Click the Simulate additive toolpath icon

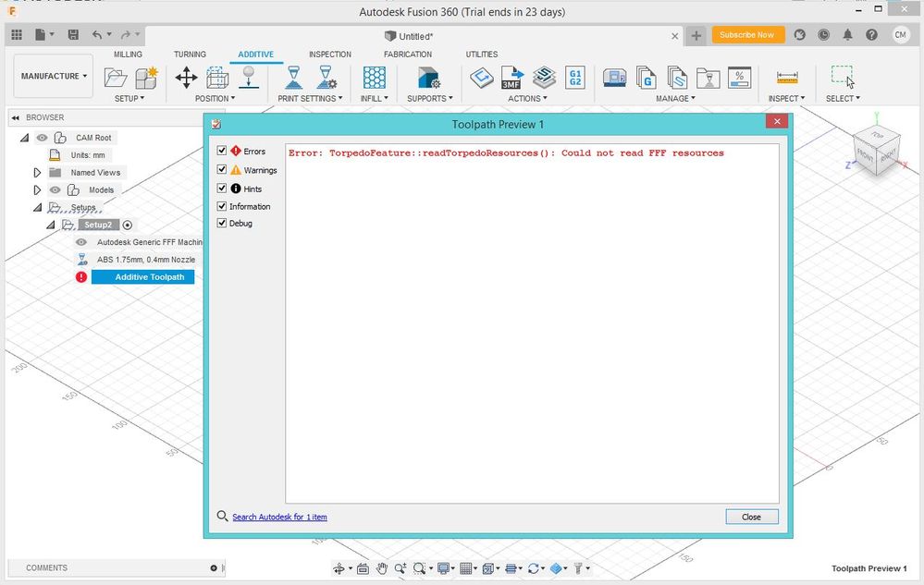[x=544, y=77]
